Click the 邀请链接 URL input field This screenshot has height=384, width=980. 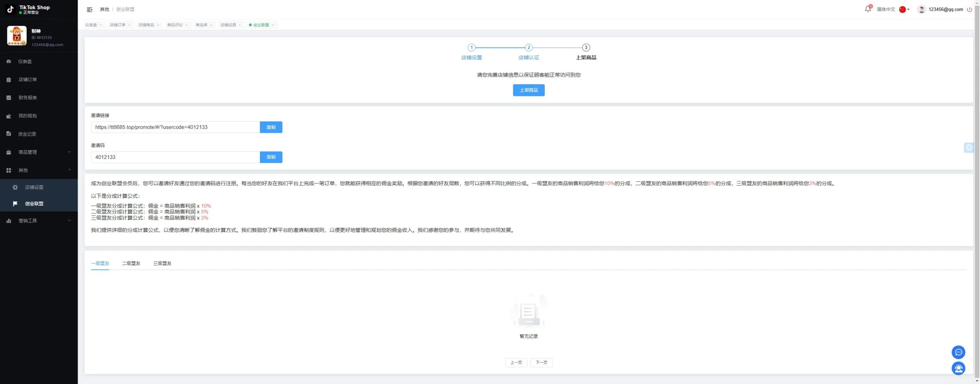(175, 127)
